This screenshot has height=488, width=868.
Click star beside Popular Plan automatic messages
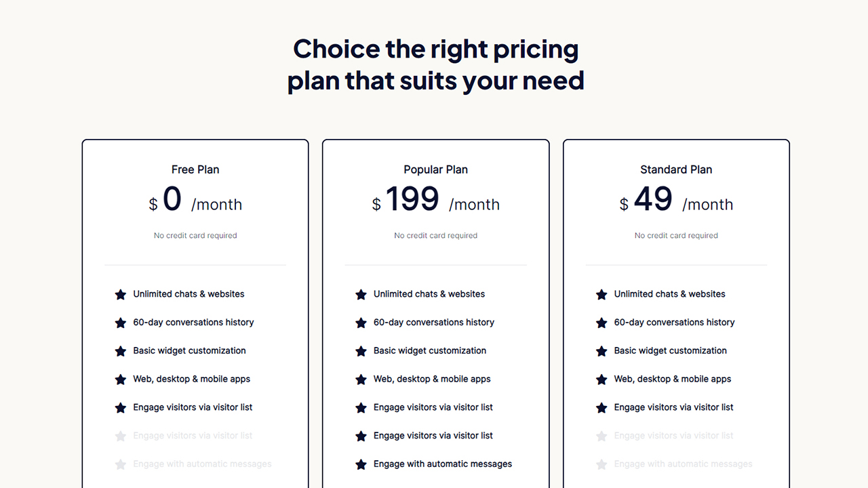pyautogui.click(x=361, y=464)
